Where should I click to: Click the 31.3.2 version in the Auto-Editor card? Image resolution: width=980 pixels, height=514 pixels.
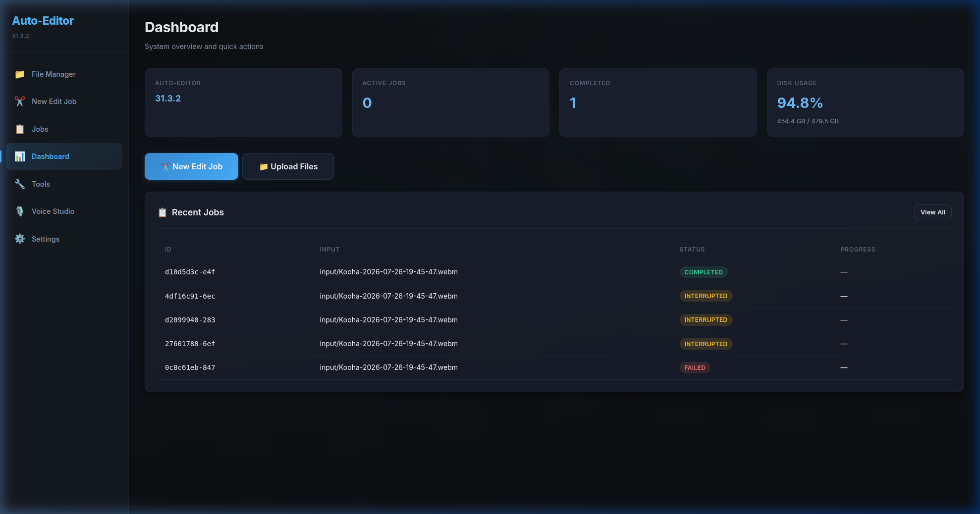(168, 99)
